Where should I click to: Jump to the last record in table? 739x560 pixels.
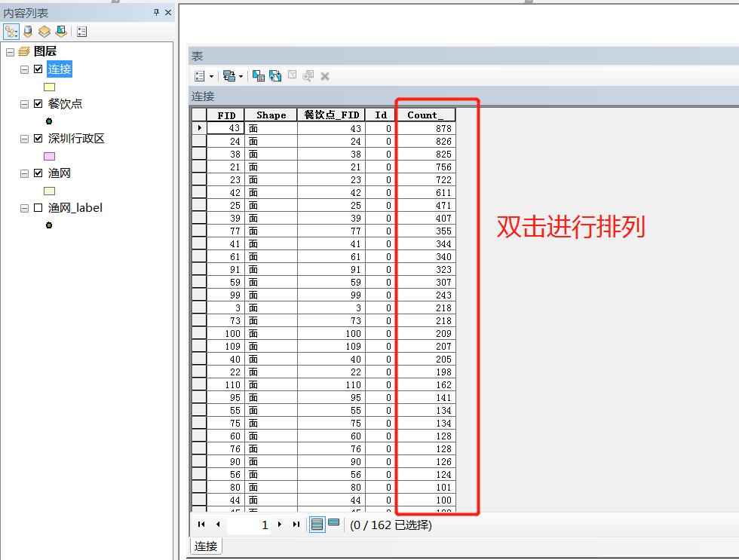(x=296, y=525)
